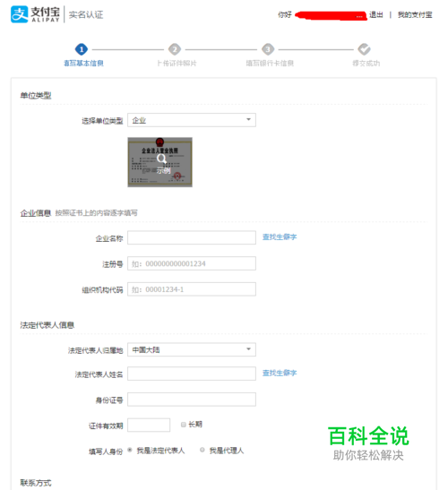The height and width of the screenshot is (490, 448).
Task: Click the Alipay logo icon
Action: tap(19, 14)
